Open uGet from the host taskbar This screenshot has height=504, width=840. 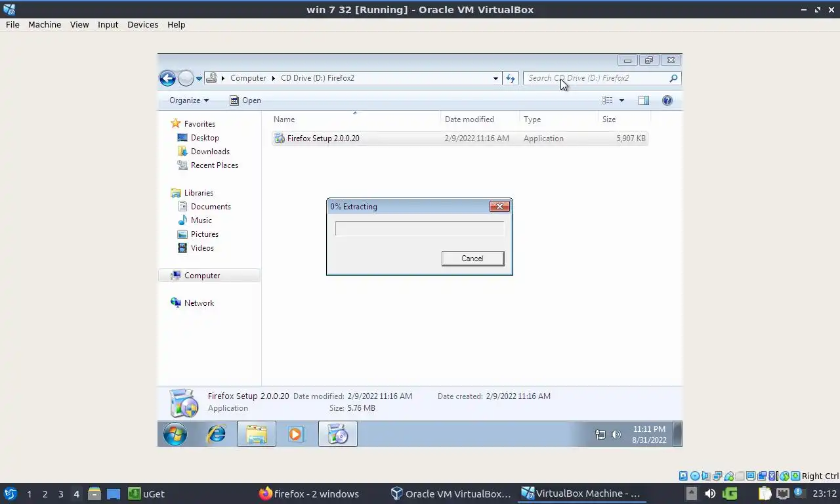tap(146, 494)
